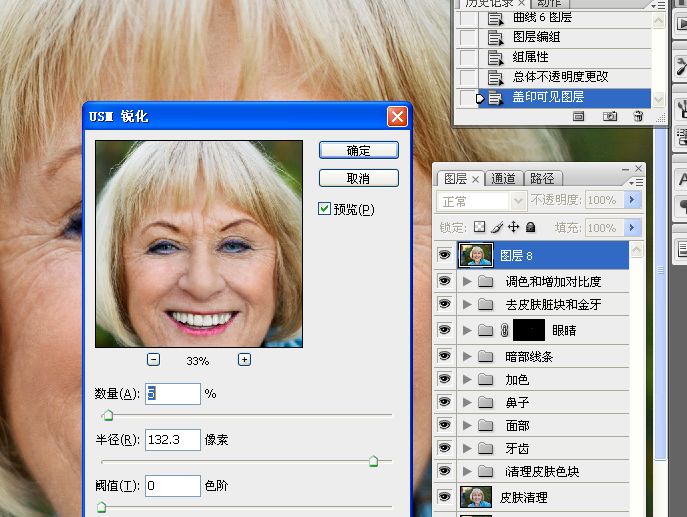Expand the 鼻子 group triangle
Image resolution: width=687 pixels, height=517 pixels.
[467, 402]
